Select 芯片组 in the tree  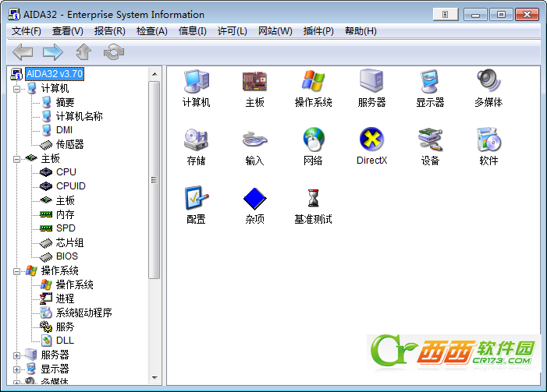pyautogui.click(x=69, y=242)
